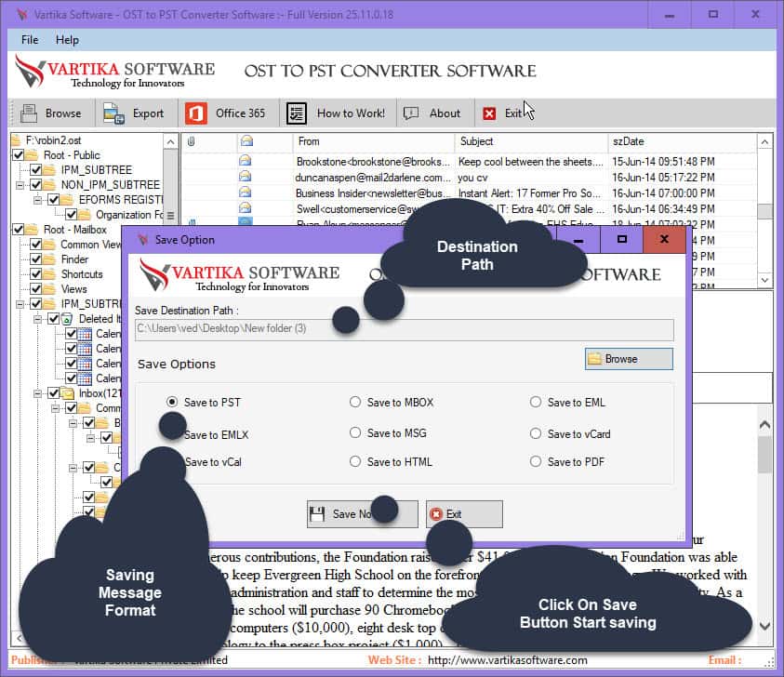
Task: Collapse the Inbox tree node
Action: click(x=37, y=393)
